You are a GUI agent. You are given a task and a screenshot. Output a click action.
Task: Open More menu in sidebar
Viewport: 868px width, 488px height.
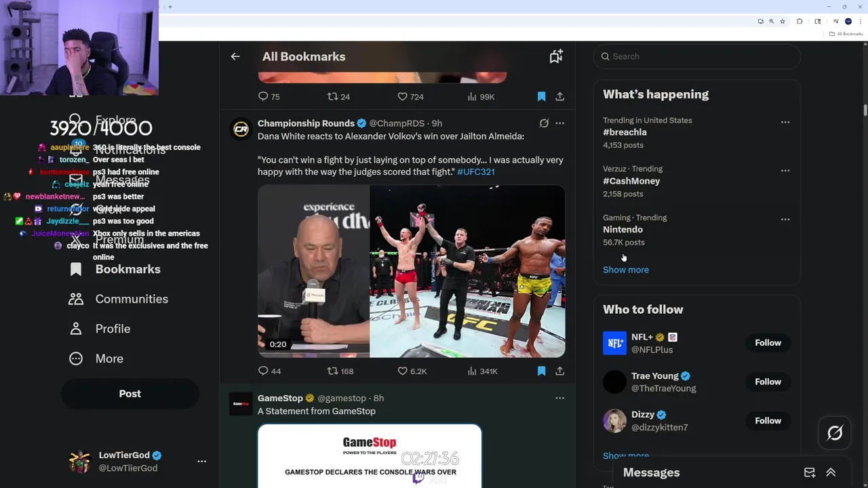96,359
